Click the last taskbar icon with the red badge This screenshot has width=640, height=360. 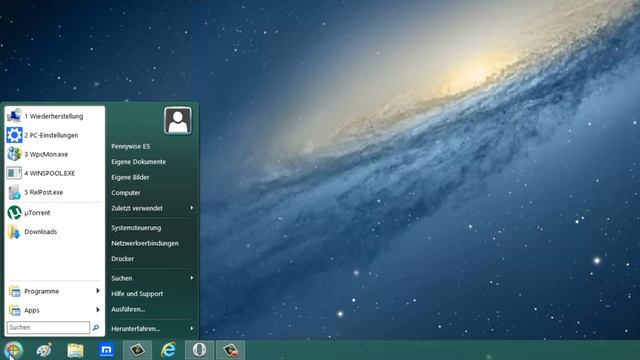click(231, 350)
